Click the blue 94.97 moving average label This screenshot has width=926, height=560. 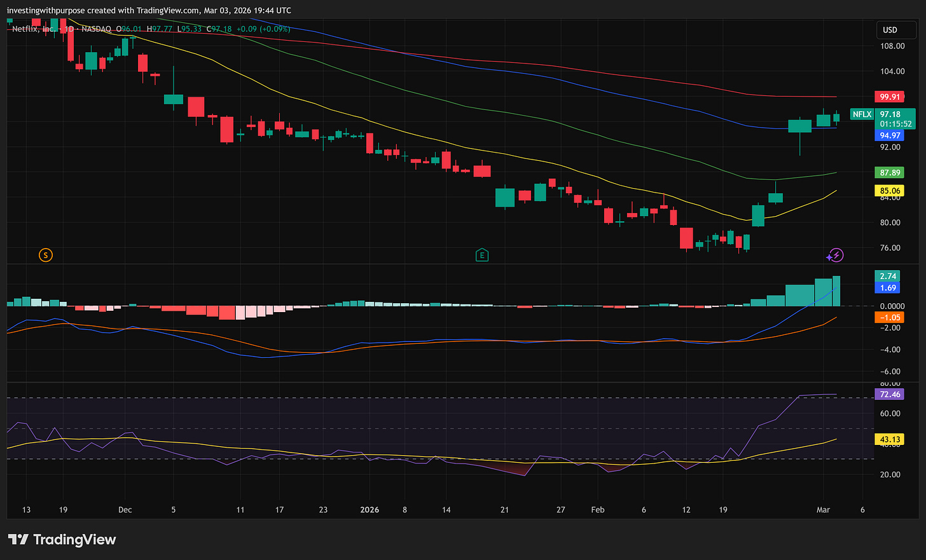point(890,135)
